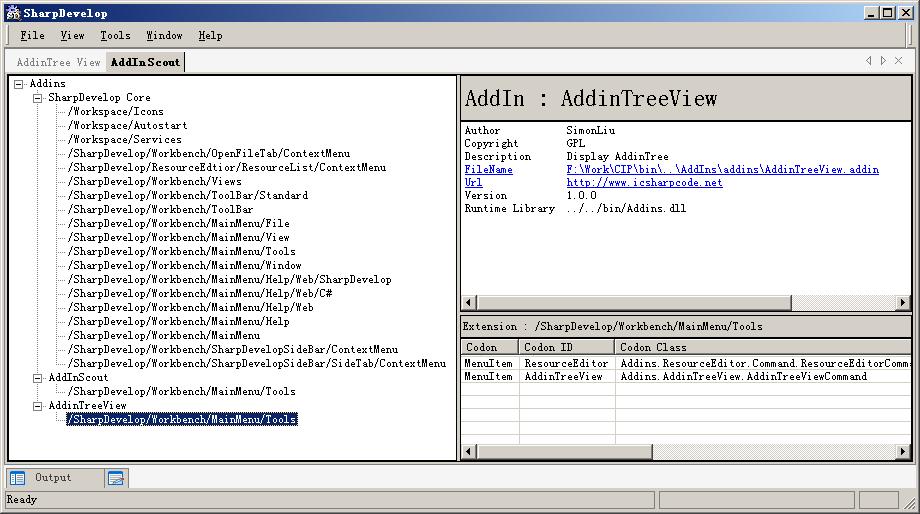Select SharpDevelop Core tree item
This screenshot has height=514, width=920.
99,97
